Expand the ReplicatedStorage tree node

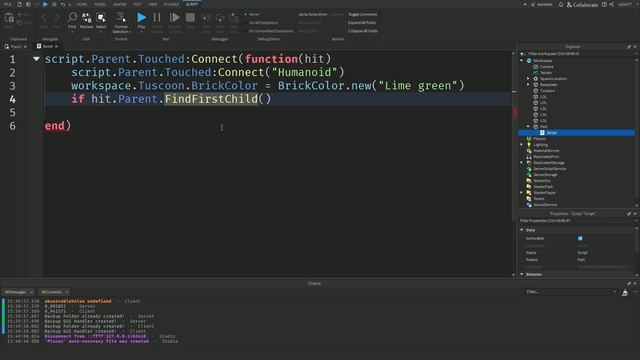pyautogui.click(x=522, y=162)
